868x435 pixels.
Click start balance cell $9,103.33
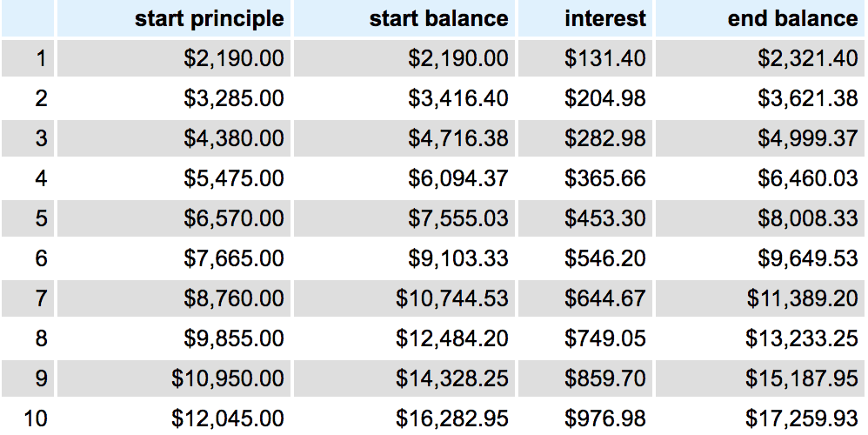(x=458, y=258)
